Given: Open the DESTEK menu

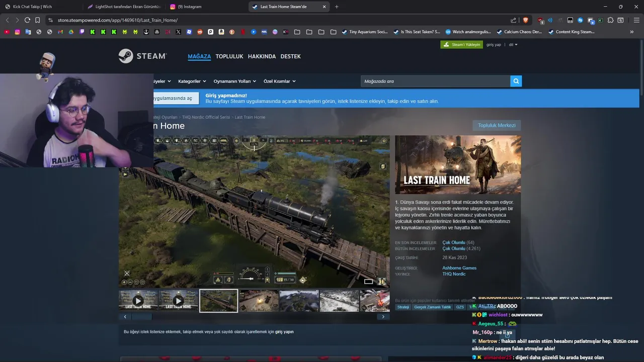Looking at the screenshot, I should tap(290, 56).
